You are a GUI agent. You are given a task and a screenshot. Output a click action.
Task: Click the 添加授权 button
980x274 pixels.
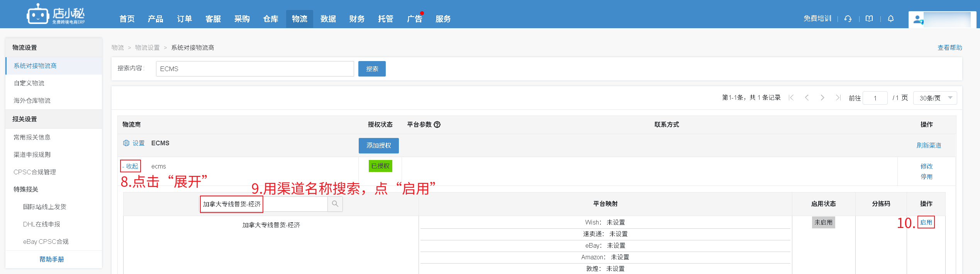pyautogui.click(x=379, y=146)
